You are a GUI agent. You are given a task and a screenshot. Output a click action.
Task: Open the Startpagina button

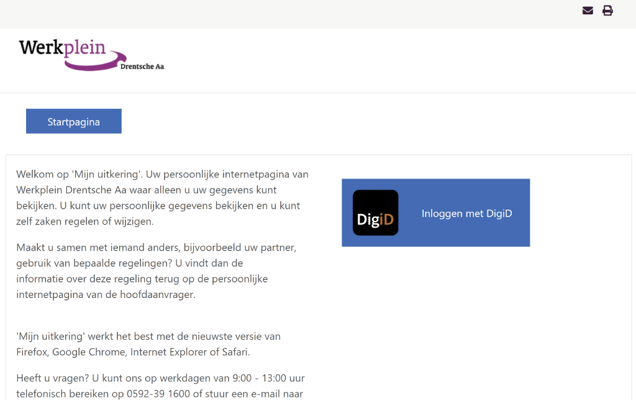(x=74, y=122)
